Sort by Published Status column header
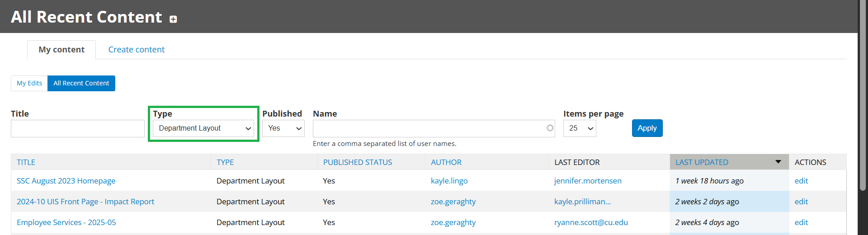The height and width of the screenshot is (235, 868). pyautogui.click(x=358, y=162)
